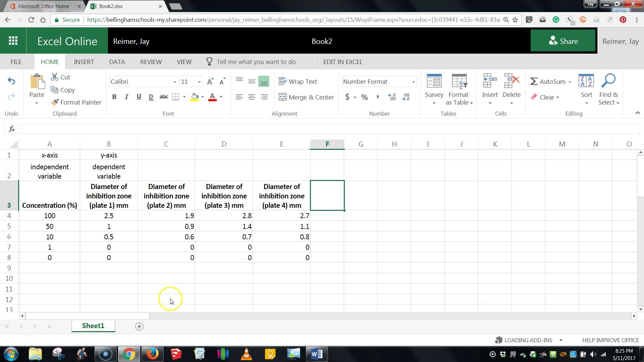The image size is (644, 362).
Task: Select the Format Painter tool
Action: 76,102
